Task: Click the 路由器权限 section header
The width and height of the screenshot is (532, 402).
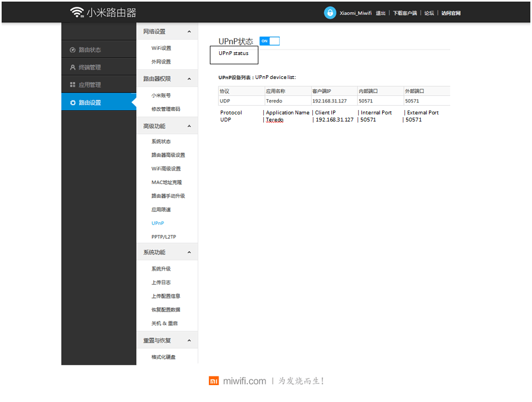Action: 167,78
